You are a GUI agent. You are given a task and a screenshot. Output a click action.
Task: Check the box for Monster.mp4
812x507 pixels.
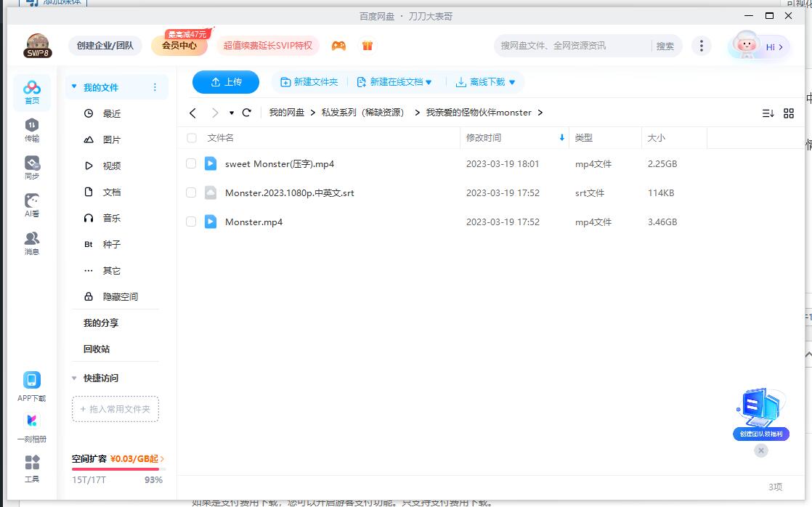pyautogui.click(x=191, y=222)
